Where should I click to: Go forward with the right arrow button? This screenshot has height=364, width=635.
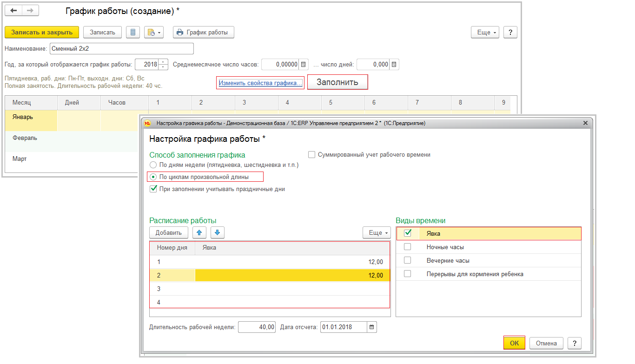pyautogui.click(x=30, y=10)
